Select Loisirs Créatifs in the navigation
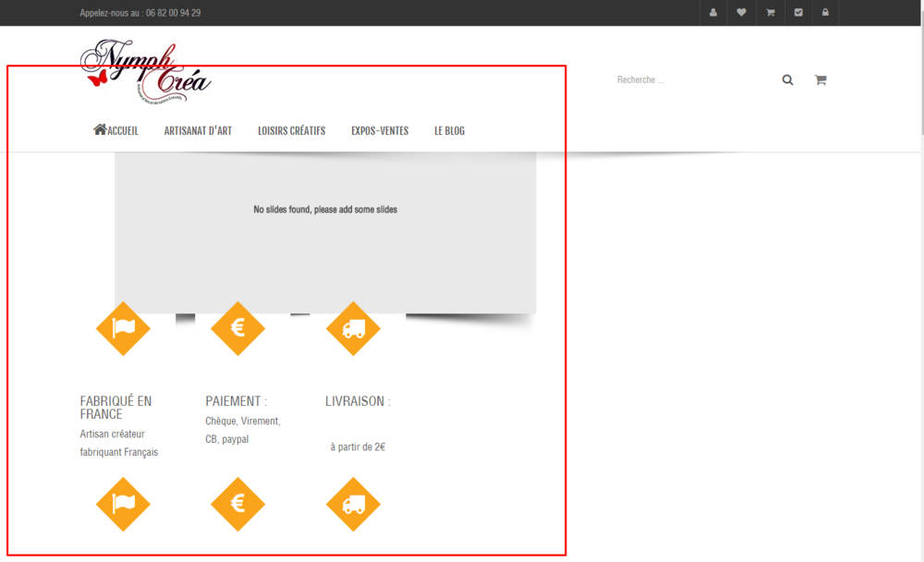The width and height of the screenshot is (924, 562). (x=291, y=130)
